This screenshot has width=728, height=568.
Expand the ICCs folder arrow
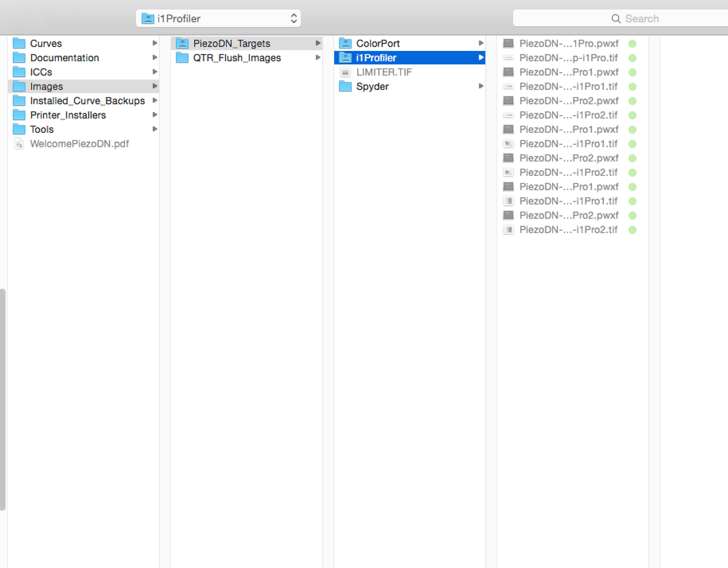point(155,72)
